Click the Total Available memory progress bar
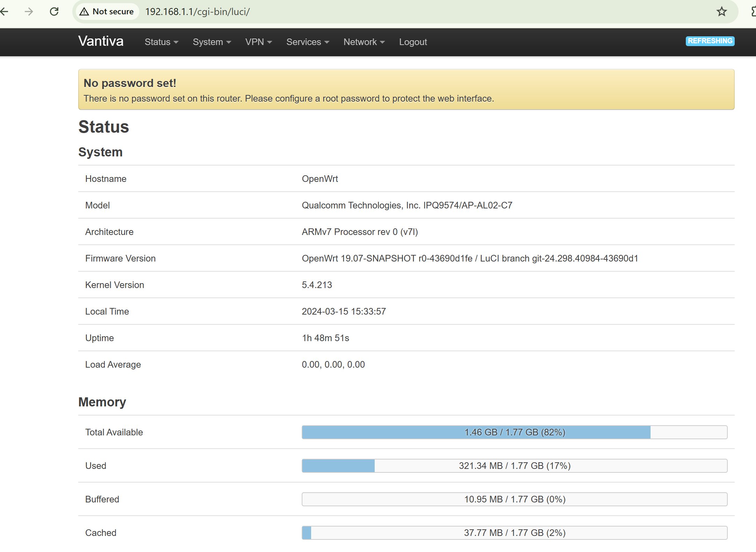This screenshot has height=552, width=756. point(514,432)
